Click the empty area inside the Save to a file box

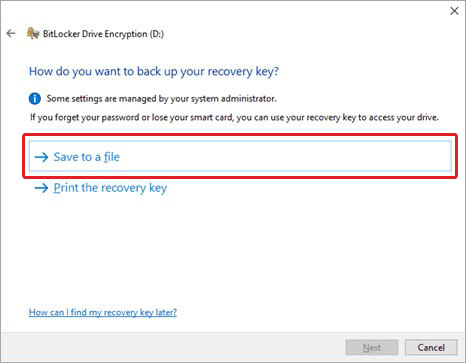(283, 157)
